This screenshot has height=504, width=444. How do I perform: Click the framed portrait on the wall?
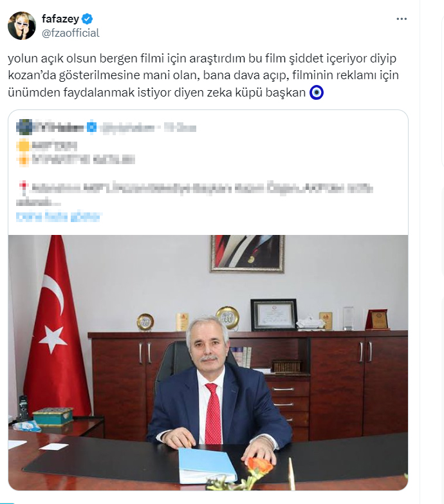click(247, 254)
